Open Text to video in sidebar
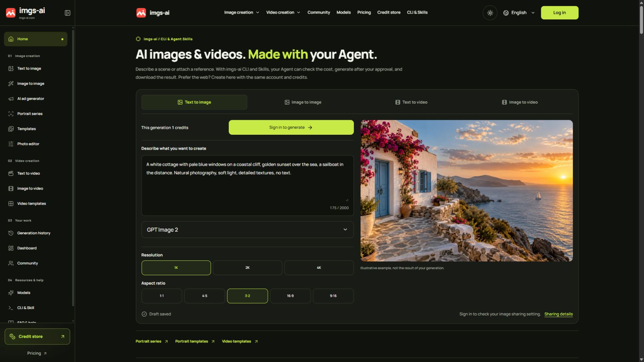The height and width of the screenshot is (362, 644). click(35, 173)
